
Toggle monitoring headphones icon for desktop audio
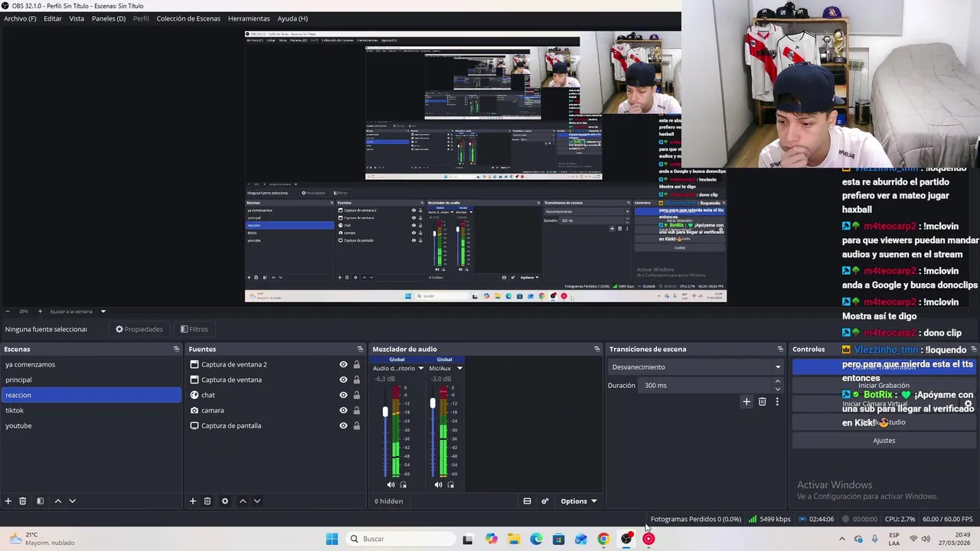[403, 484]
